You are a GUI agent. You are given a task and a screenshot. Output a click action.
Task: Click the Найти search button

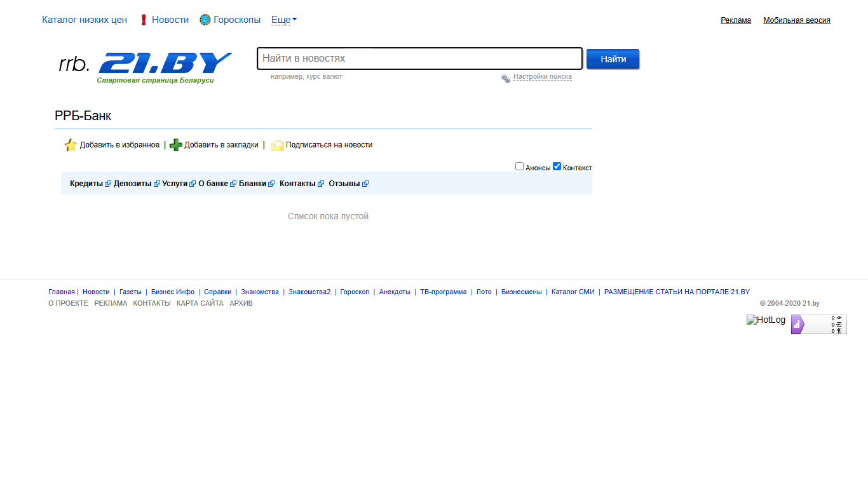(613, 59)
